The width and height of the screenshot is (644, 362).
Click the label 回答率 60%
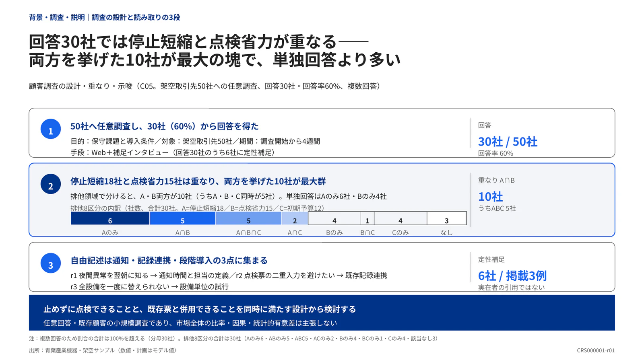coord(495,153)
